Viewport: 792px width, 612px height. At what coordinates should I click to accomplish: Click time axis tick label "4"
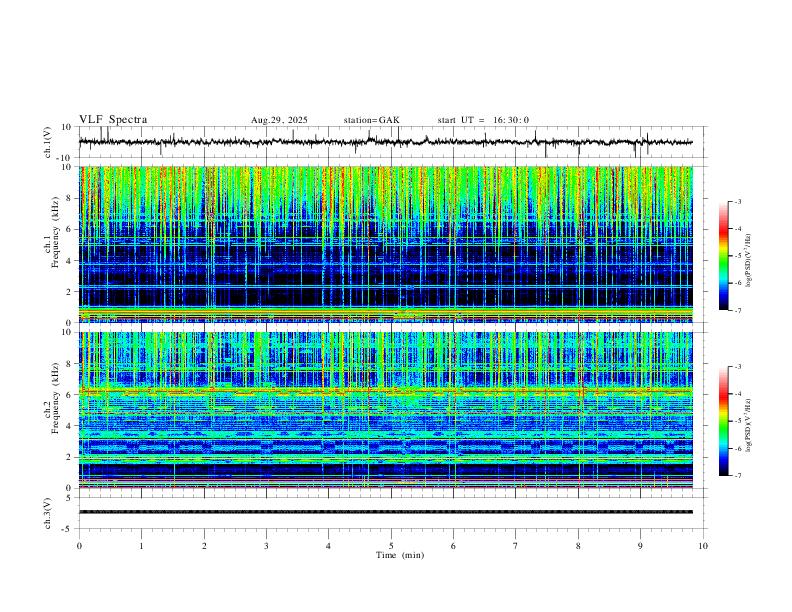(x=329, y=546)
